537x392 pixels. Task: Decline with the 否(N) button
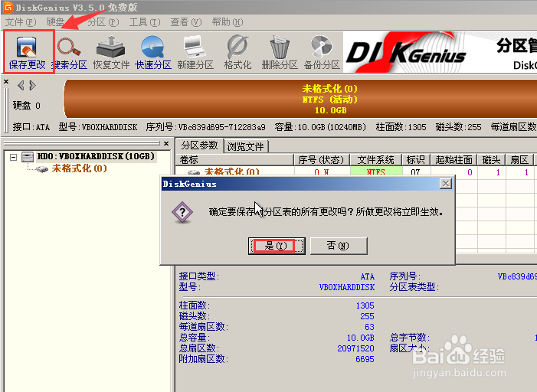coord(339,246)
